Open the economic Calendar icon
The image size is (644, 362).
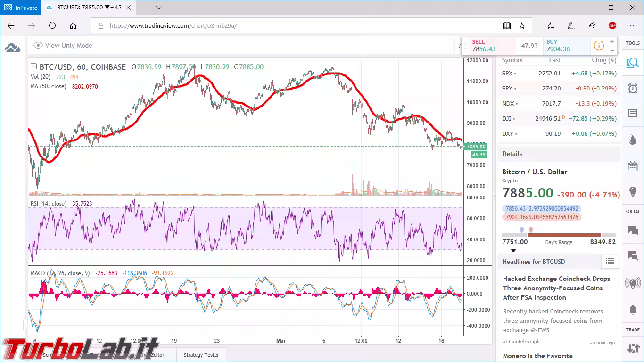click(x=633, y=165)
